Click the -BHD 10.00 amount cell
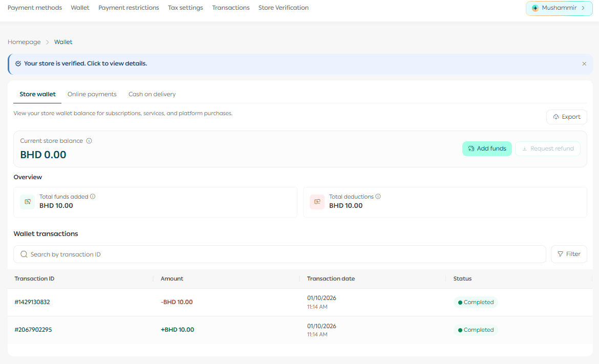 pyautogui.click(x=177, y=302)
